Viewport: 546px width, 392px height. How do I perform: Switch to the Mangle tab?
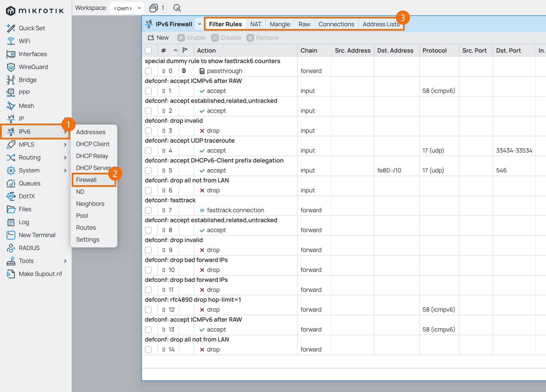pyautogui.click(x=280, y=24)
